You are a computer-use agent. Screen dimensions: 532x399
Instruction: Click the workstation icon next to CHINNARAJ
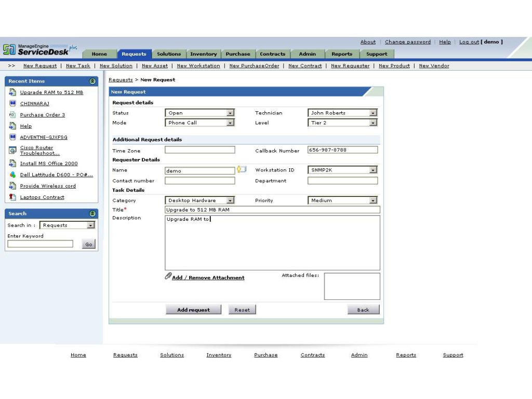(x=12, y=103)
